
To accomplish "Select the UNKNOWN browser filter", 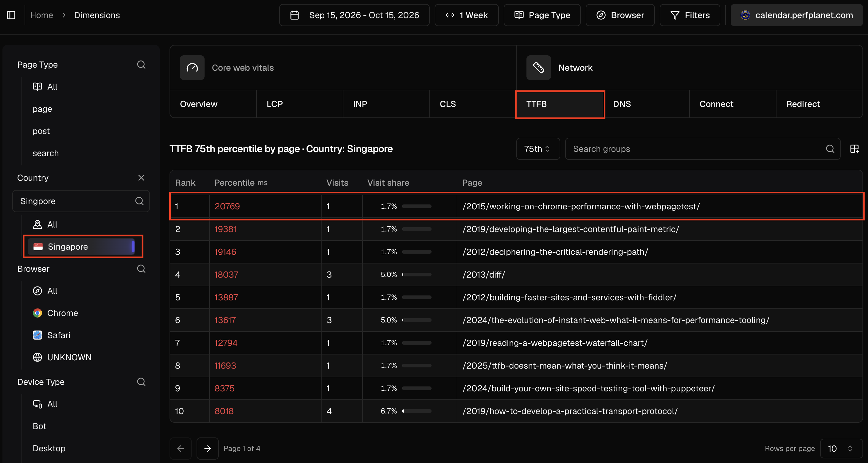I will click(62, 357).
